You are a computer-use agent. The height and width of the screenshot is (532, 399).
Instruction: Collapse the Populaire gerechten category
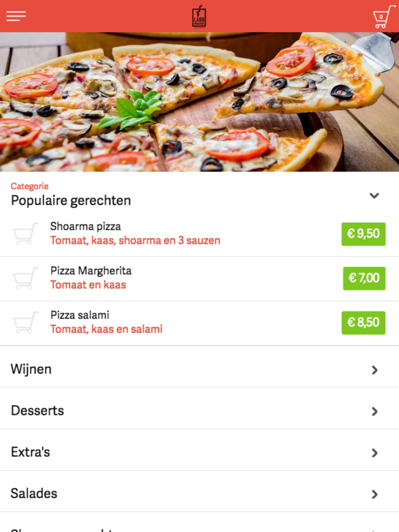374,195
